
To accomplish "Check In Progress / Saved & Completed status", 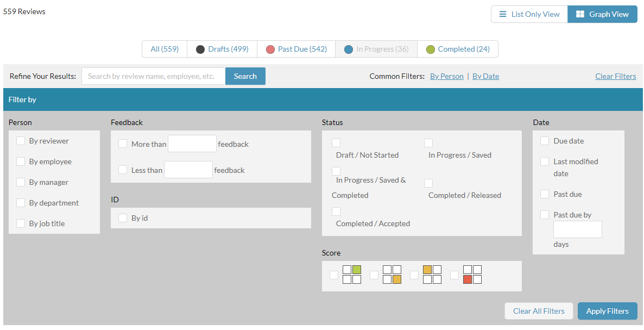I will coord(336,171).
